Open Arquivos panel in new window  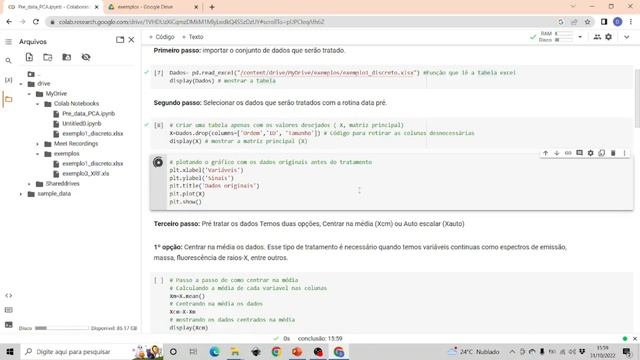(x=120, y=40)
